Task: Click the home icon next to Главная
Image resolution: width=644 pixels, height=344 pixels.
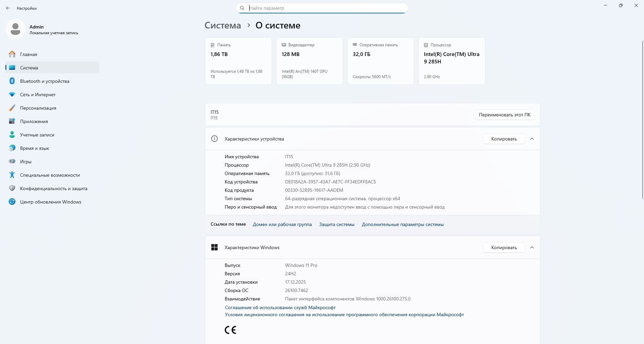Action: coord(12,54)
